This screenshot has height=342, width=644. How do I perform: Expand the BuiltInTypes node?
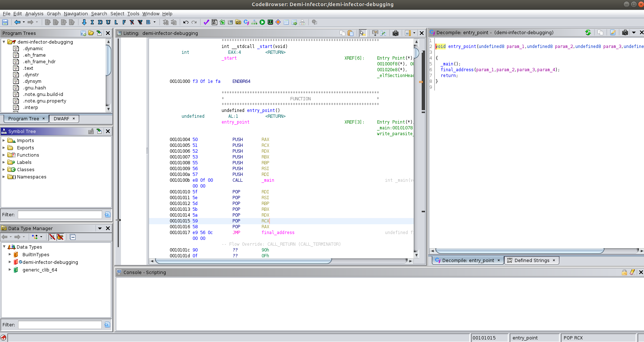(10, 255)
